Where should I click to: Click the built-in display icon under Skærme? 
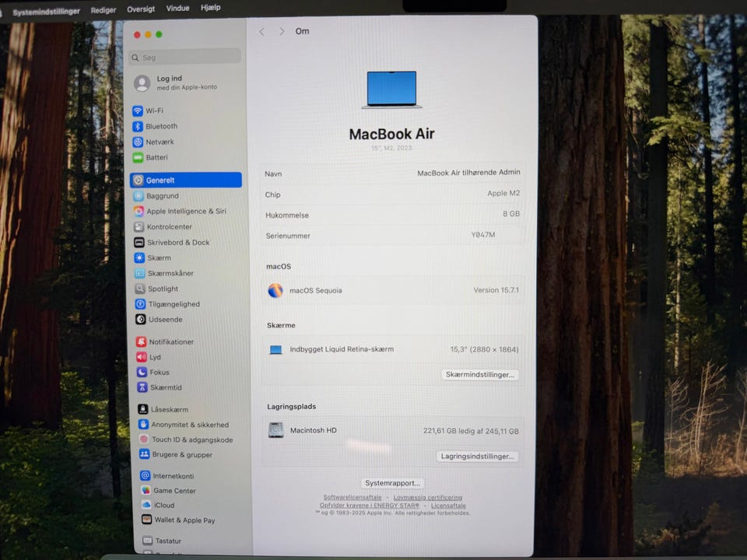click(x=275, y=350)
